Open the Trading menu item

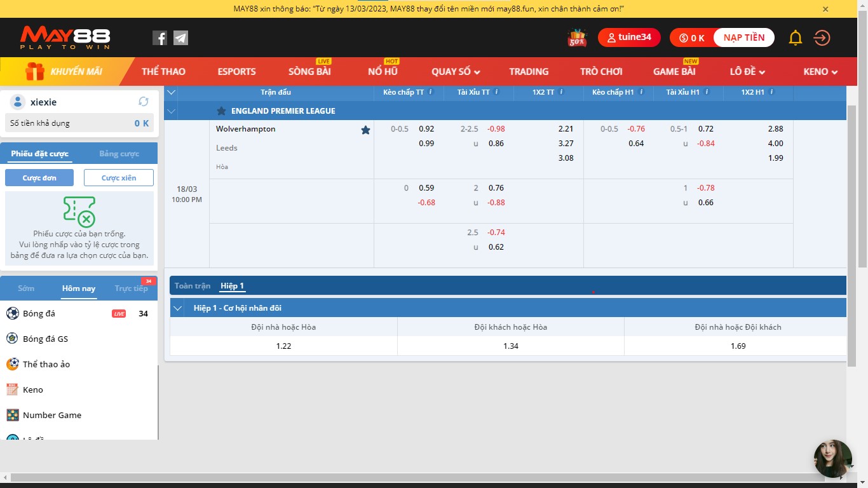coord(529,72)
